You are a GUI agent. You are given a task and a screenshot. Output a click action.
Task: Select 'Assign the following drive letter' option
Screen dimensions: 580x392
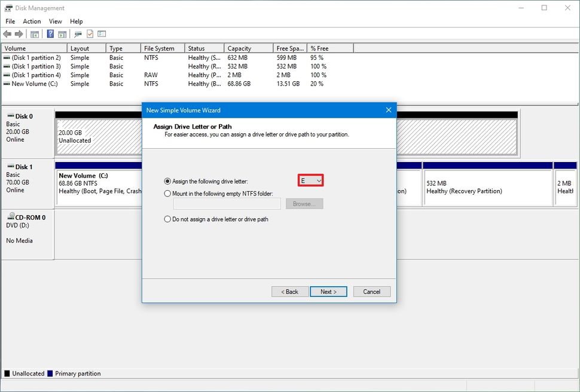168,180
